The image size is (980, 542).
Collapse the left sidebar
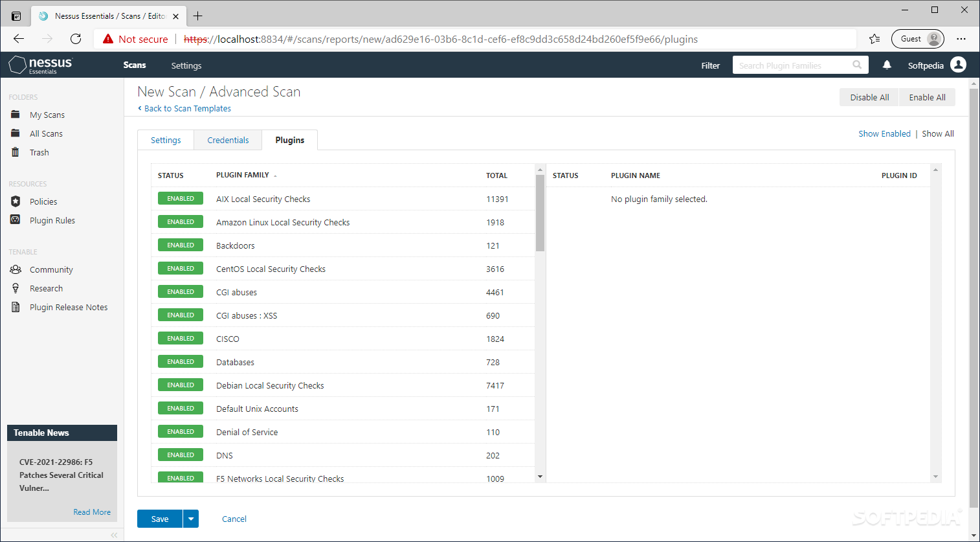click(114, 535)
